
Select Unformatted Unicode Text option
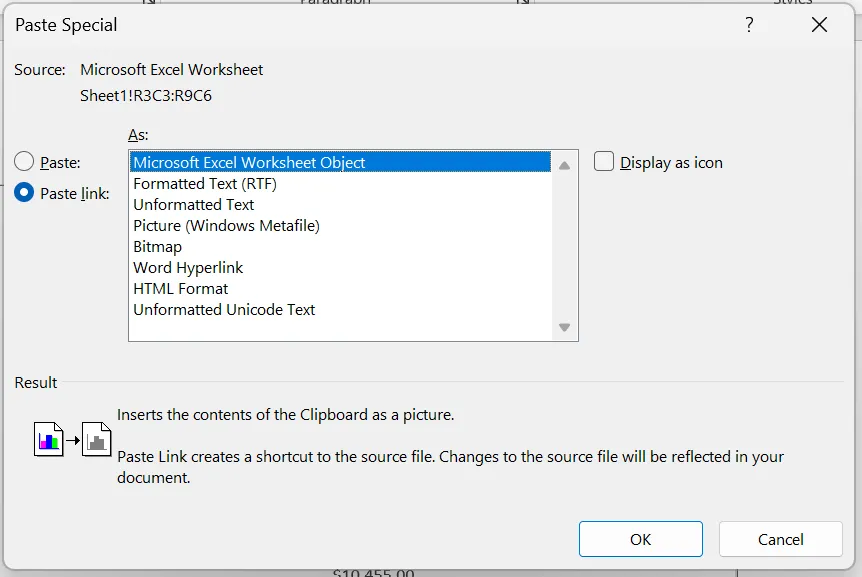(x=224, y=310)
